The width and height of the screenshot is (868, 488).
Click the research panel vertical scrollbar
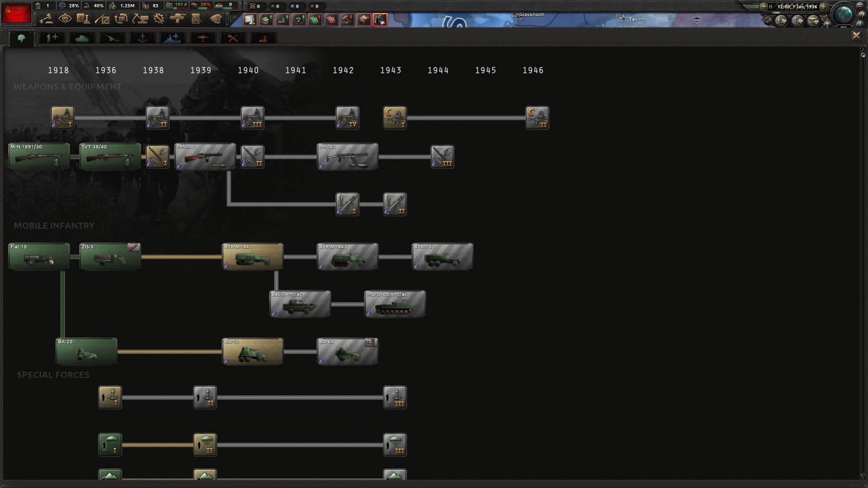click(863, 263)
